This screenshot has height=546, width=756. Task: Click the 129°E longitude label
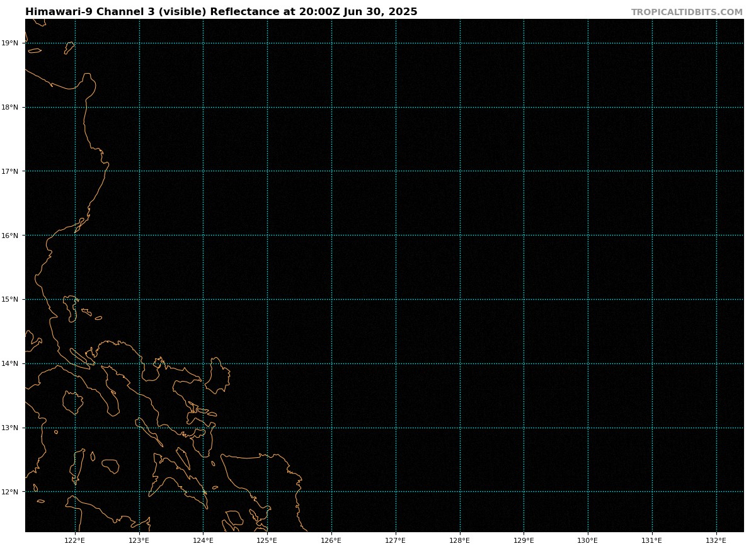[x=524, y=540]
